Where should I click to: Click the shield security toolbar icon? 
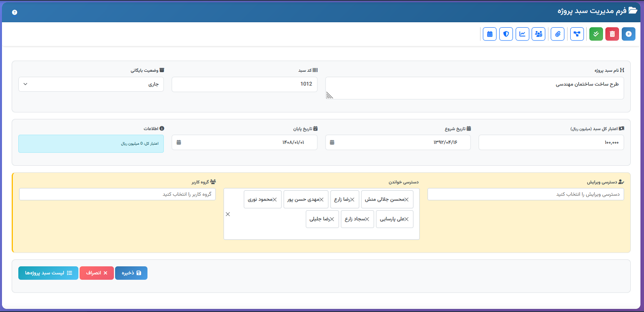[506, 34]
